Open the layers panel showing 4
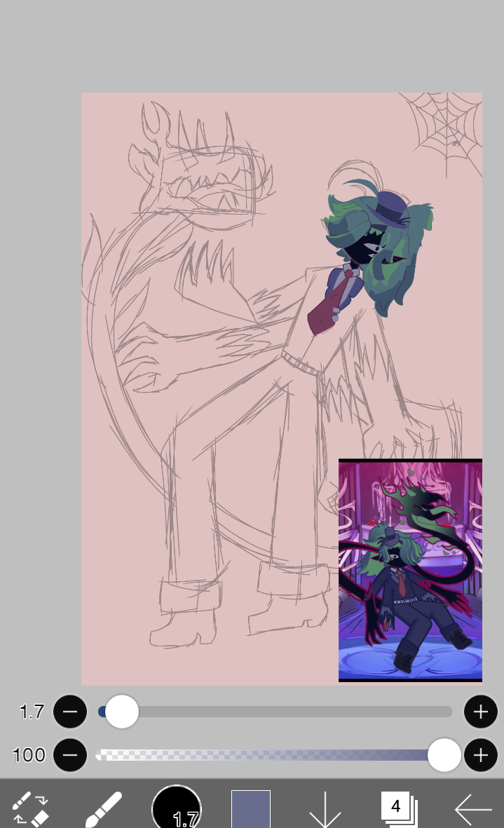 (x=399, y=808)
